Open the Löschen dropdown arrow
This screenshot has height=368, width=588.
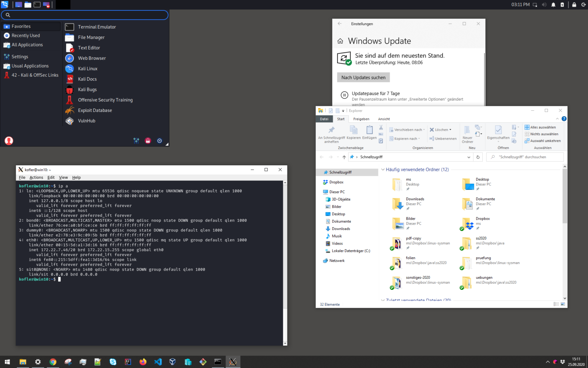point(449,129)
